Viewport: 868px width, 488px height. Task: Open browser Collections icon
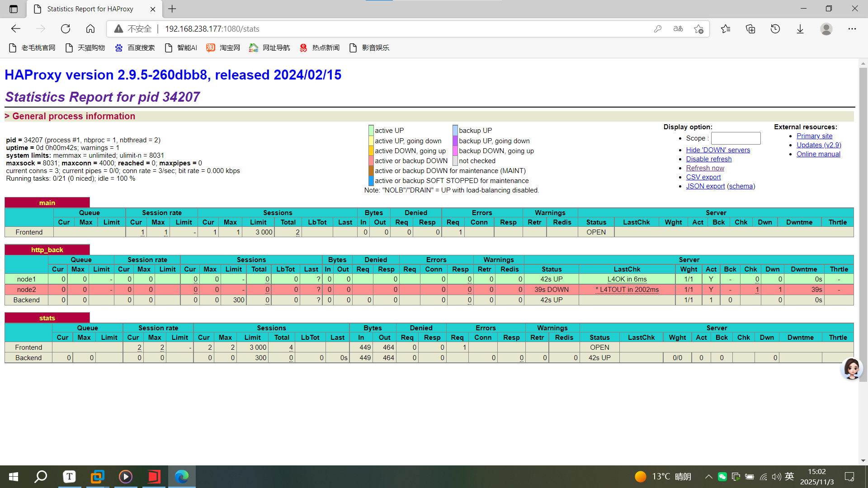click(x=750, y=29)
